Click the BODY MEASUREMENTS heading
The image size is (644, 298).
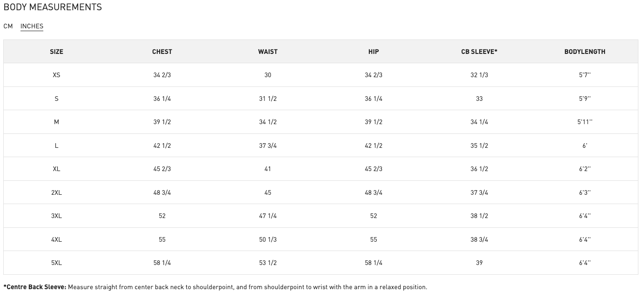53,7
